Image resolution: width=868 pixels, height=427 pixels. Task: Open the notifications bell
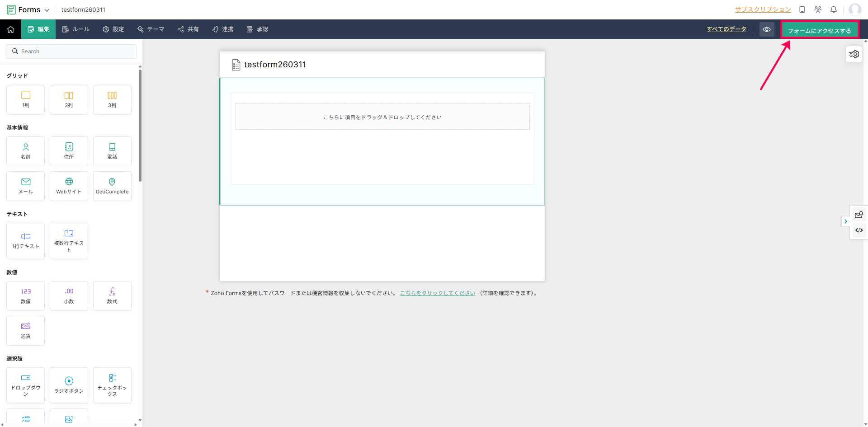834,9
